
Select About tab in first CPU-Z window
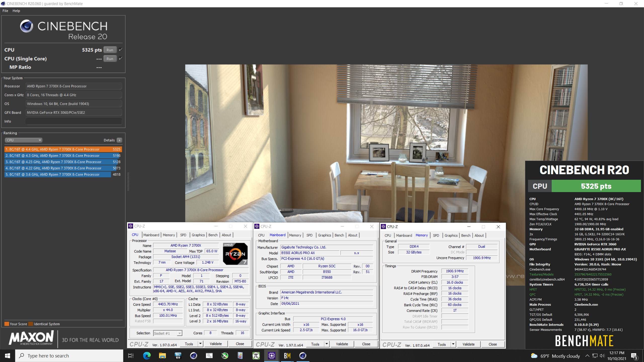click(226, 235)
